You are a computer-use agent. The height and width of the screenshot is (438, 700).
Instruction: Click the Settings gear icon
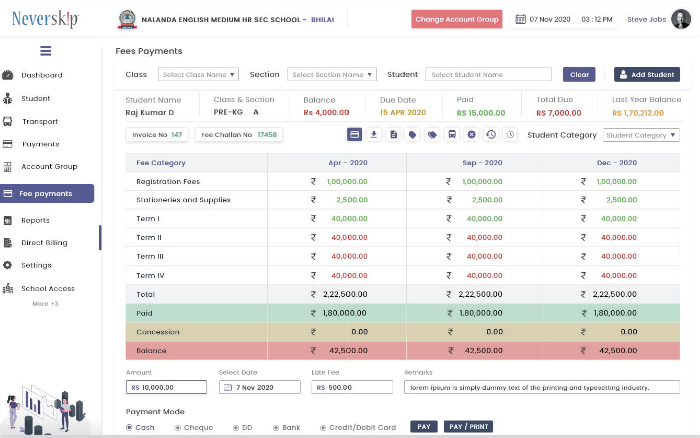(x=8, y=265)
